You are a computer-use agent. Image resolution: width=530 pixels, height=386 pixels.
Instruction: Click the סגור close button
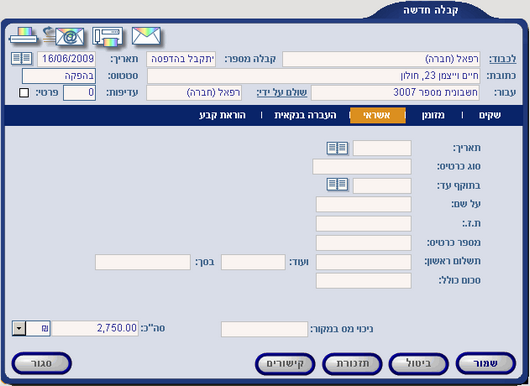point(42,364)
